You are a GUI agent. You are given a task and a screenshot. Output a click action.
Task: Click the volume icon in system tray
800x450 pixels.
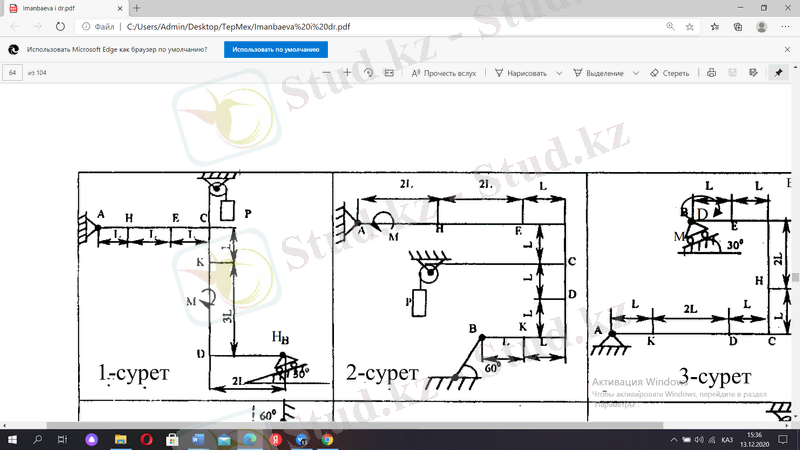coord(699,439)
